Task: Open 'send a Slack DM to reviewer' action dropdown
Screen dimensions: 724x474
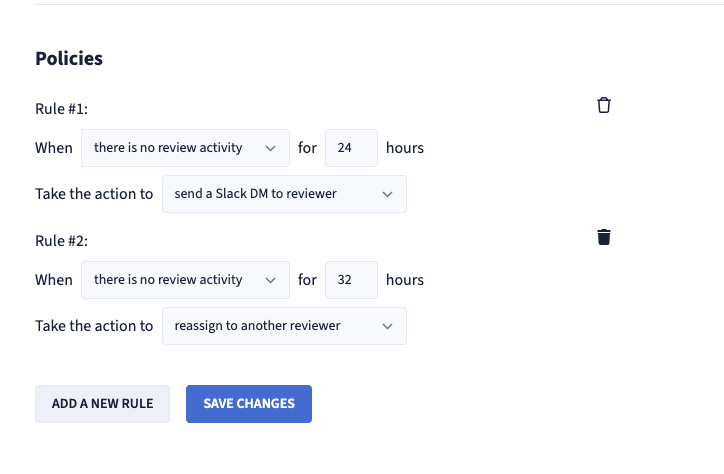Action: coord(284,194)
